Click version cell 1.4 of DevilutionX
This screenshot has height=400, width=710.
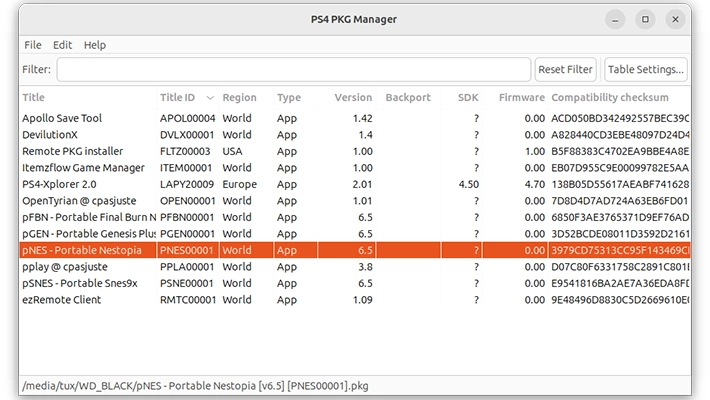pyautogui.click(x=365, y=135)
